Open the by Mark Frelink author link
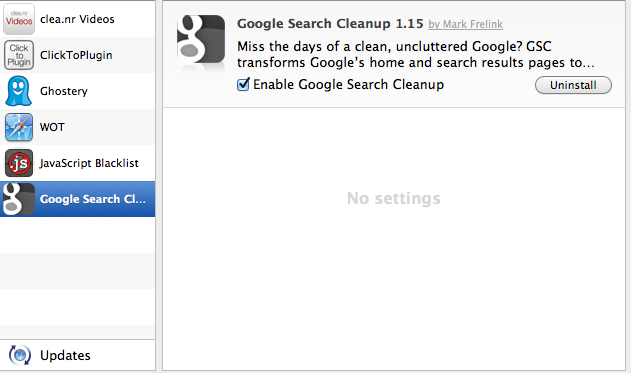This screenshot has height=373, width=631. click(x=465, y=25)
